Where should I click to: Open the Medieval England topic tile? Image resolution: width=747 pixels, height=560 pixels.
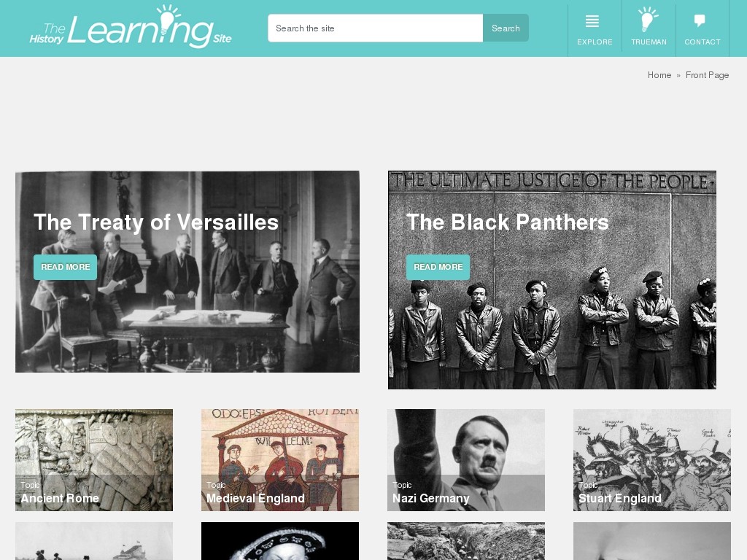pyautogui.click(x=280, y=460)
